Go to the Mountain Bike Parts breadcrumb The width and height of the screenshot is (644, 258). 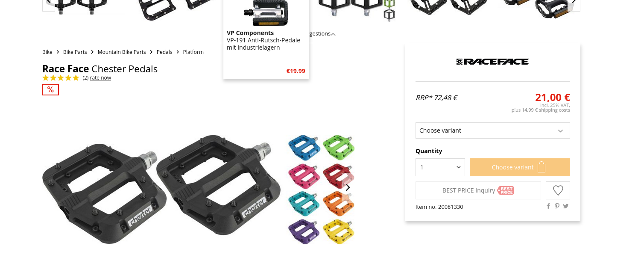click(x=122, y=52)
